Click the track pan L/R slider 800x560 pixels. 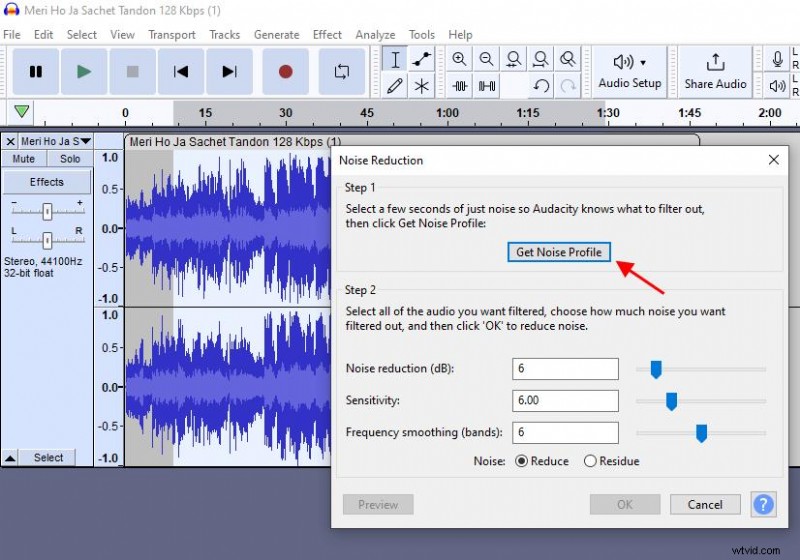(47, 240)
